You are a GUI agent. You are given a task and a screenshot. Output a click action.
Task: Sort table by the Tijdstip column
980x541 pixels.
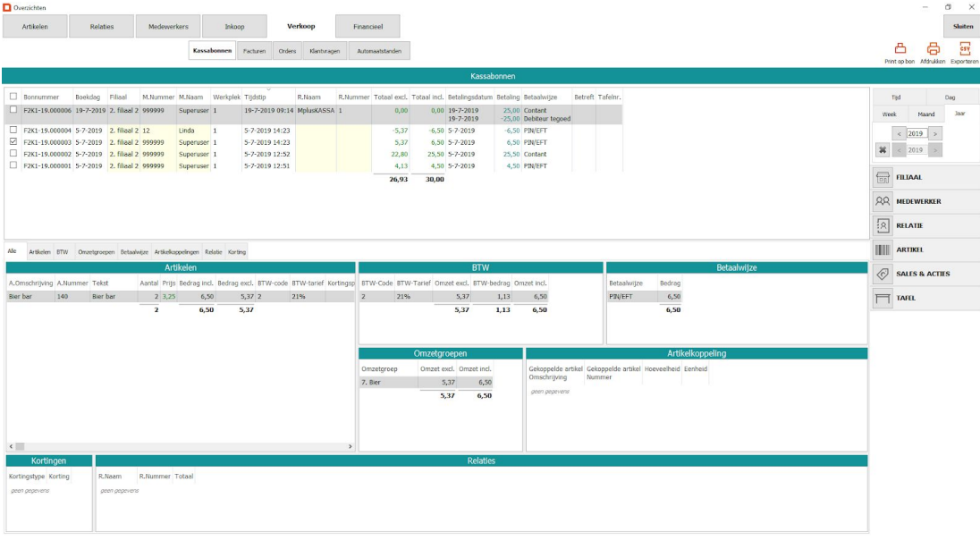(x=255, y=97)
